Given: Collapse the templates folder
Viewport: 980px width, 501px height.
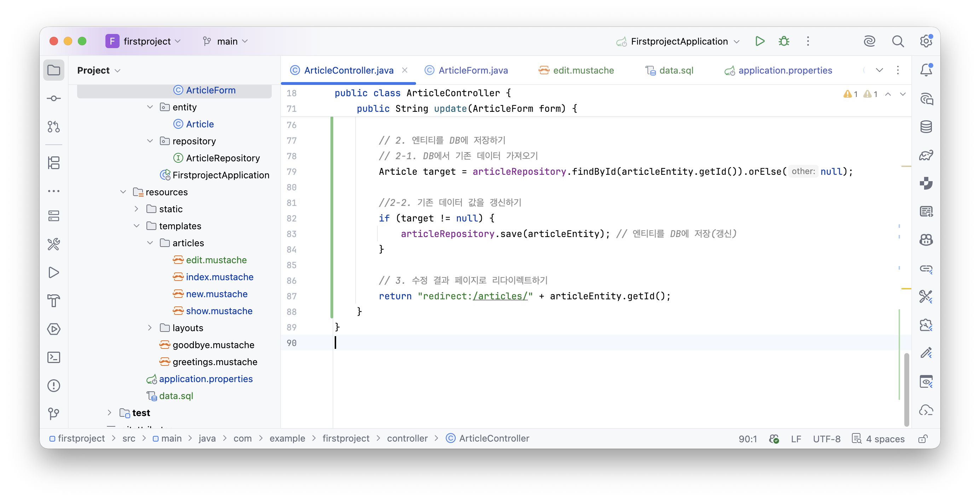Looking at the screenshot, I should click(137, 226).
